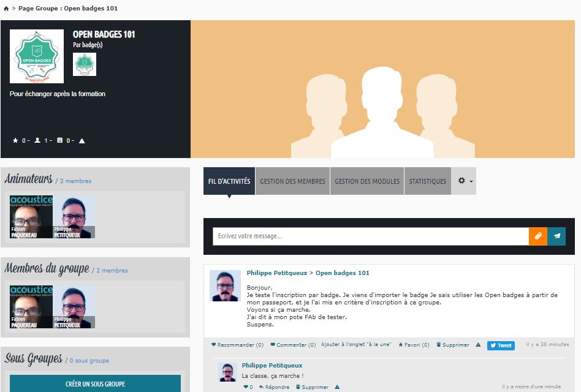The height and width of the screenshot is (392, 581).
Task: Switch to Gestion des membres tab
Action: click(x=292, y=181)
